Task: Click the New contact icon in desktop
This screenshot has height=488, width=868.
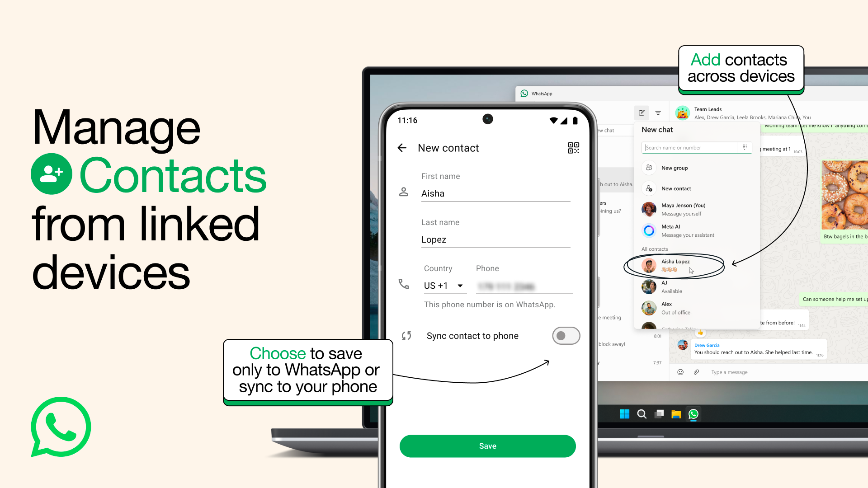Action: (649, 188)
